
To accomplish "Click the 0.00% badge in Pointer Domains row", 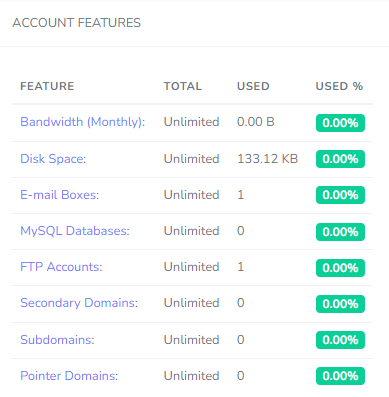I will point(340,376).
